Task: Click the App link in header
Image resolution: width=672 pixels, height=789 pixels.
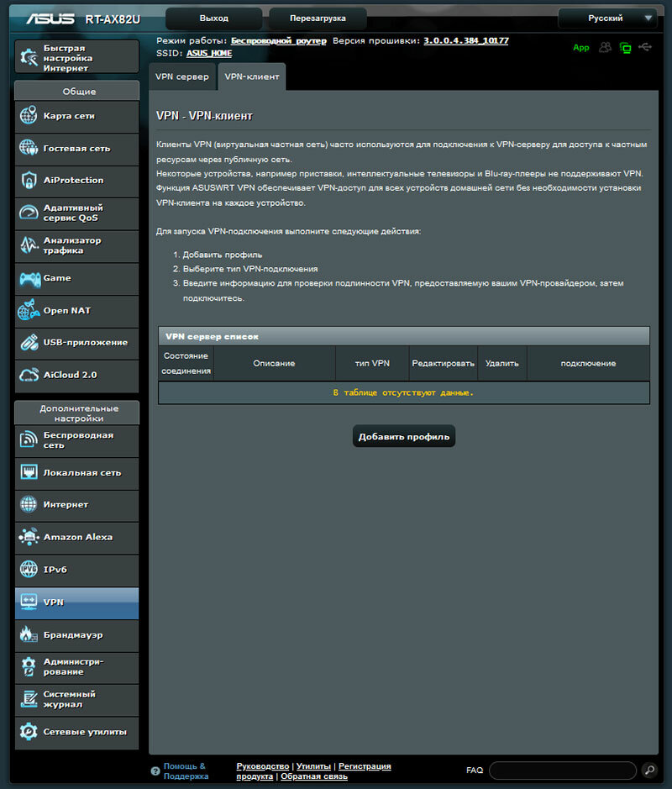Action: pyautogui.click(x=581, y=47)
